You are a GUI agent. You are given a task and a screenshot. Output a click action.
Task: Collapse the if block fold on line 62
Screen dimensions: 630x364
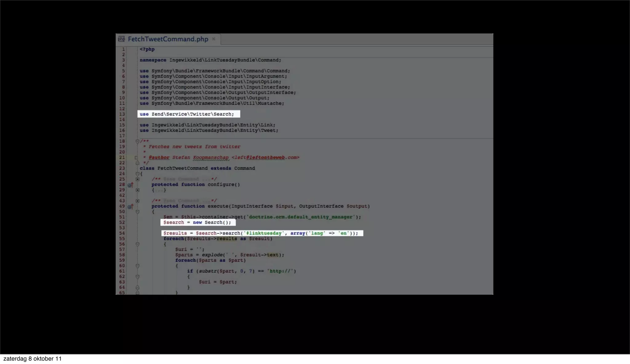(138, 277)
